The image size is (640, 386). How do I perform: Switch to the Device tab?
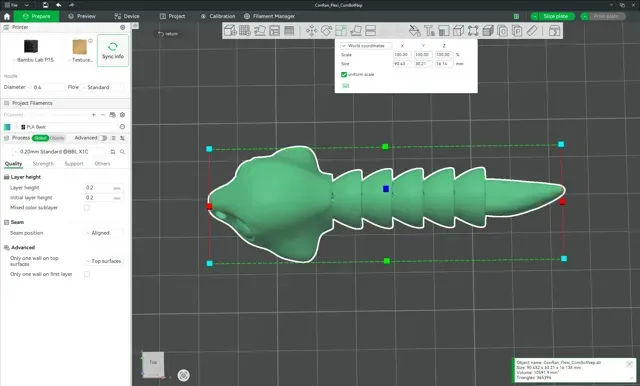pyautogui.click(x=127, y=16)
